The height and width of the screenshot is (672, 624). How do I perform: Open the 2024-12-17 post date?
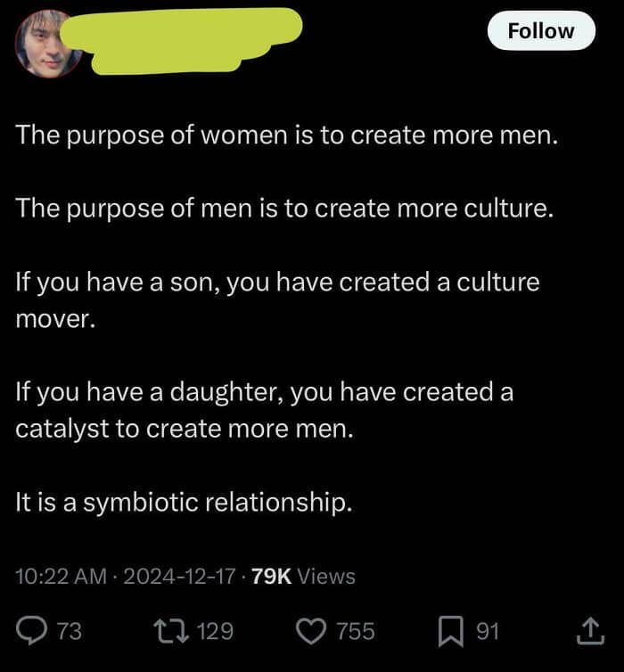click(179, 576)
